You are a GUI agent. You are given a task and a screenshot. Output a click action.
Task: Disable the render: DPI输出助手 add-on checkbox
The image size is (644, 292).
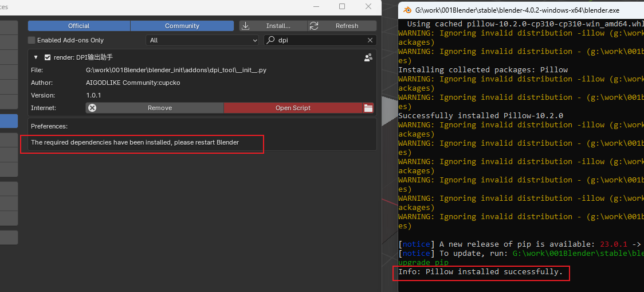pyautogui.click(x=48, y=57)
